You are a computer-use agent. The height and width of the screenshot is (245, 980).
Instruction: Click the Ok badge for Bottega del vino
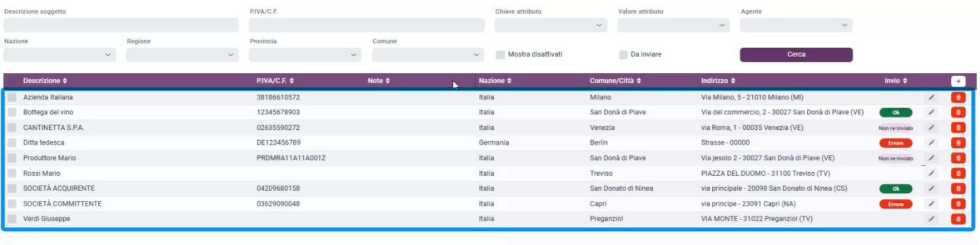point(896,113)
